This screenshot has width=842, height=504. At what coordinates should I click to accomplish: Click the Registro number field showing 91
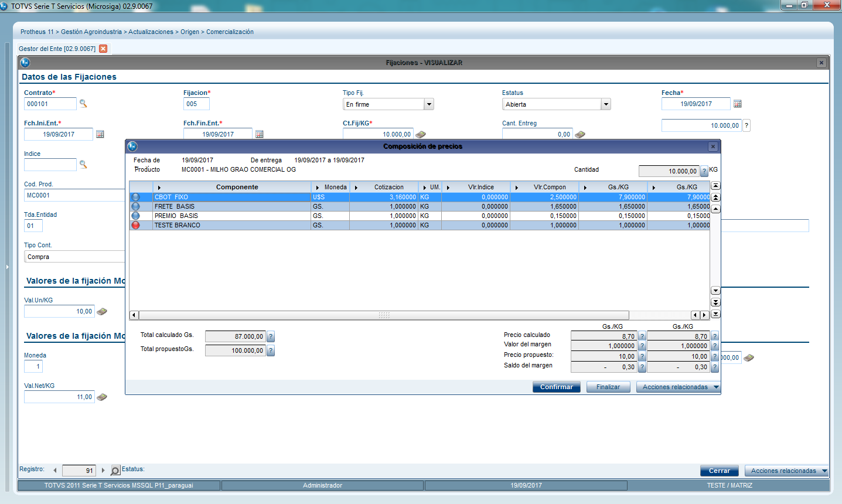pyautogui.click(x=79, y=471)
